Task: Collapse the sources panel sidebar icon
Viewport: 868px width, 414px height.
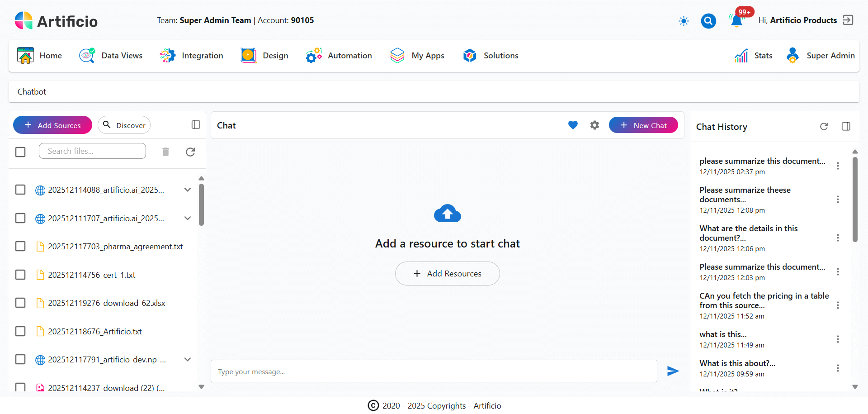Action: pyautogui.click(x=196, y=125)
